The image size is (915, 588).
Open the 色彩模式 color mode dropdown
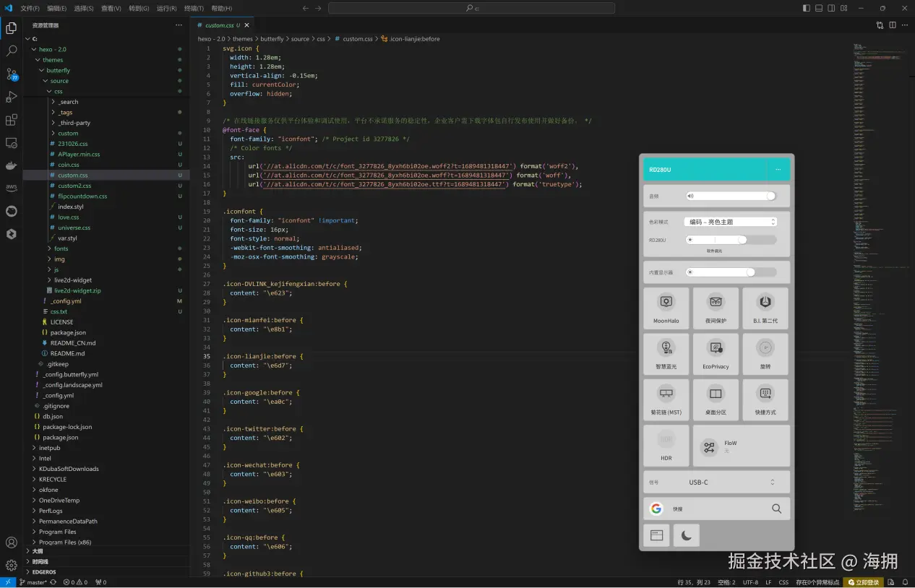coord(730,222)
